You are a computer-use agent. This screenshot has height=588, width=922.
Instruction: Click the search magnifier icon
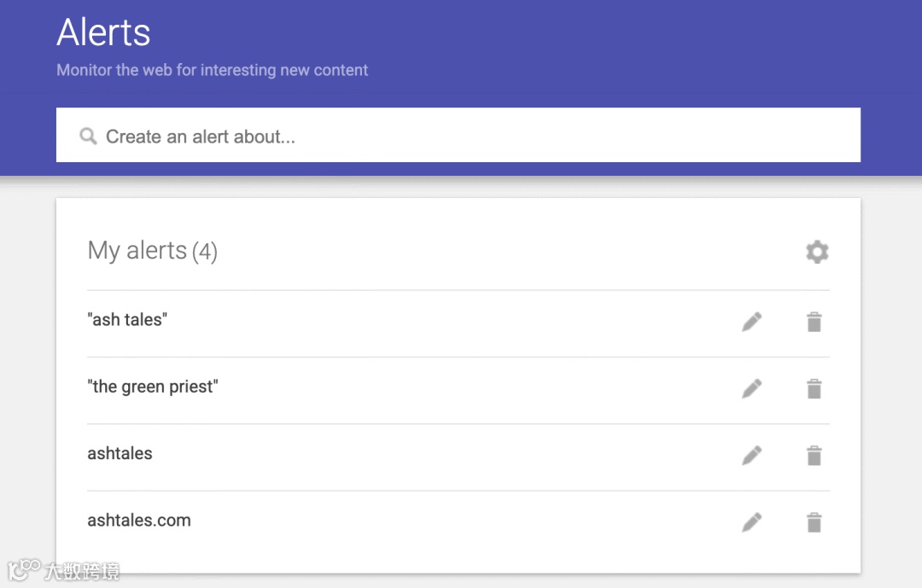pos(88,137)
